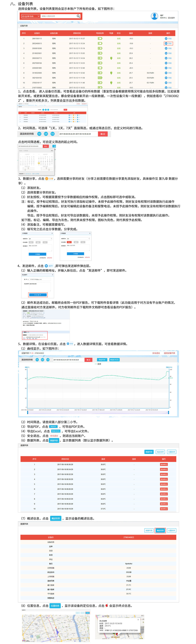
Task: Click the red endpoint marker icon in step 8
Action: 107,605
